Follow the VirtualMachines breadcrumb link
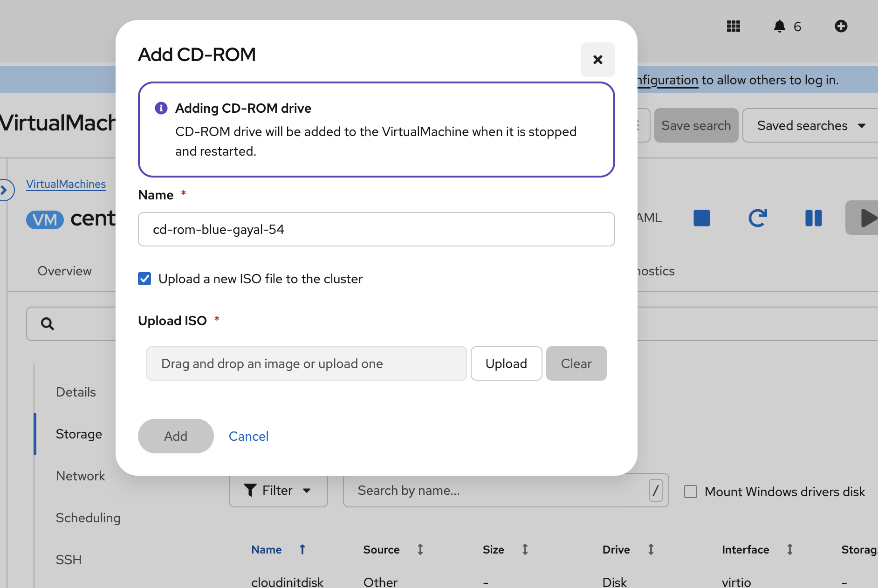Screen dimensions: 878x588 [66, 184]
